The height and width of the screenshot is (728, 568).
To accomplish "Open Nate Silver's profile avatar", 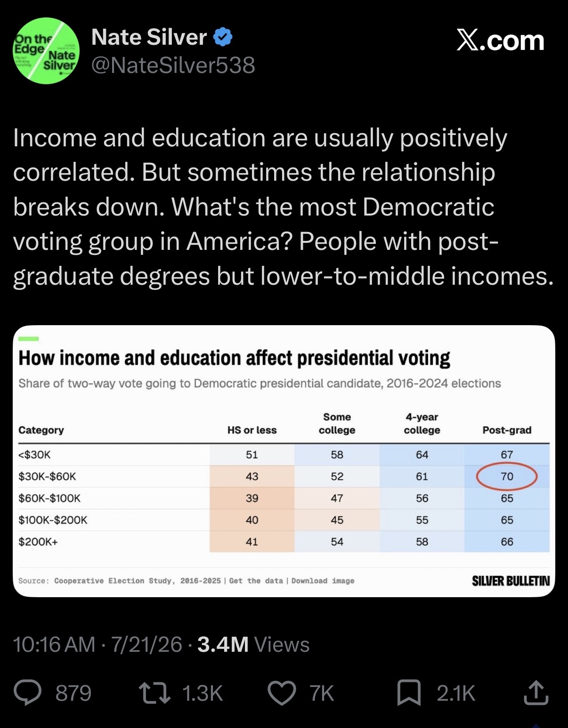I will click(46, 51).
